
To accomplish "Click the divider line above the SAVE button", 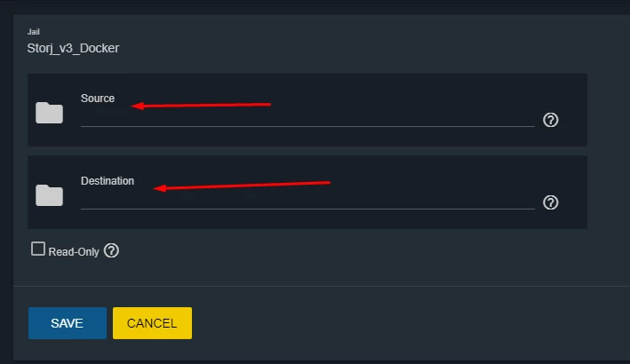I will 322,286.
